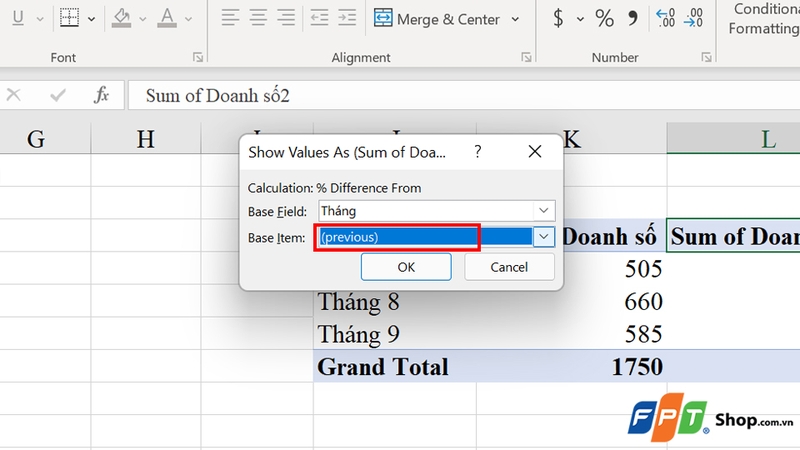Open font color dropdown arrow

(188, 19)
